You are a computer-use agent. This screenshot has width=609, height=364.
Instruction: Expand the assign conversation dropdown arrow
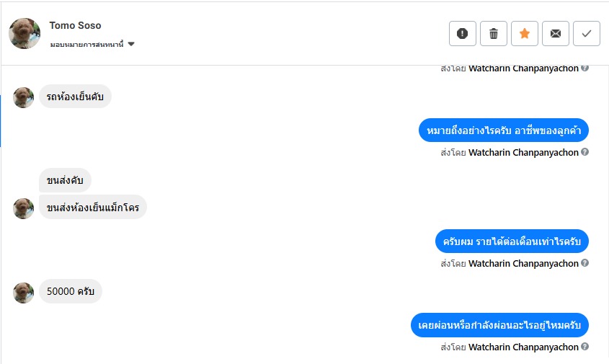tap(131, 45)
